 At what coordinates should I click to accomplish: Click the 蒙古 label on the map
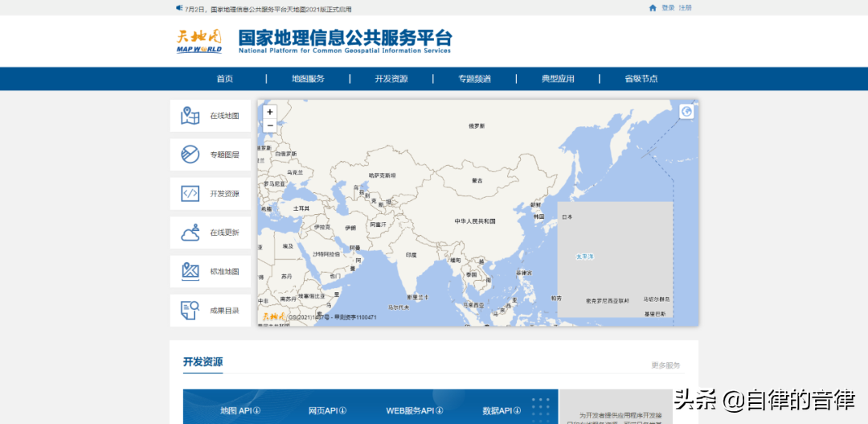(477, 181)
